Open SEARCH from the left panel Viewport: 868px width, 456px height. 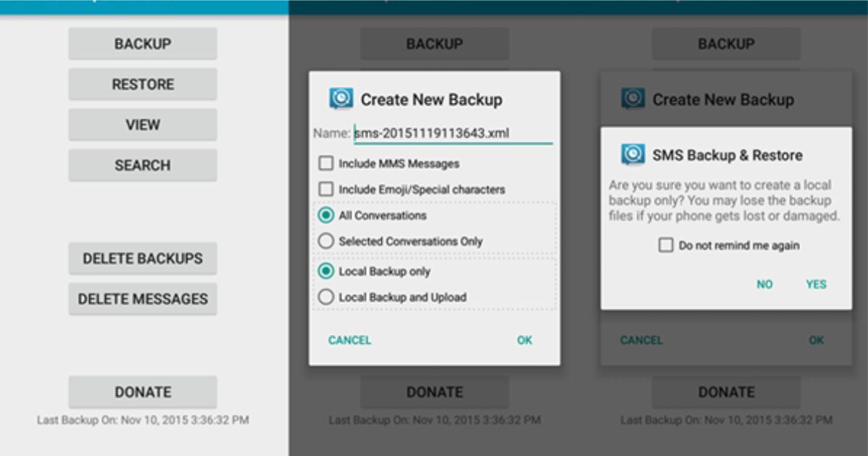pyautogui.click(x=142, y=166)
